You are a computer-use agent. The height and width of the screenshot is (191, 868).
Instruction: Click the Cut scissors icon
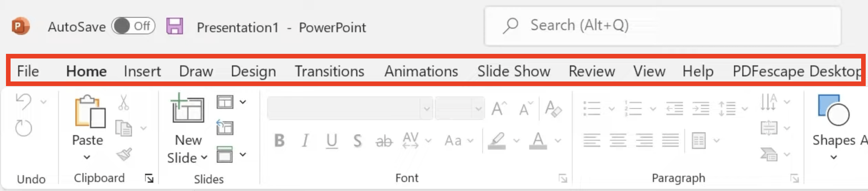click(123, 102)
